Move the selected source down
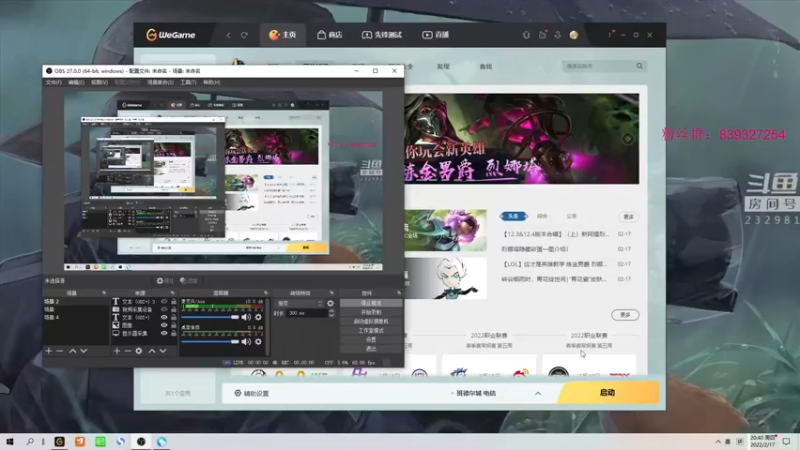 coord(163,351)
